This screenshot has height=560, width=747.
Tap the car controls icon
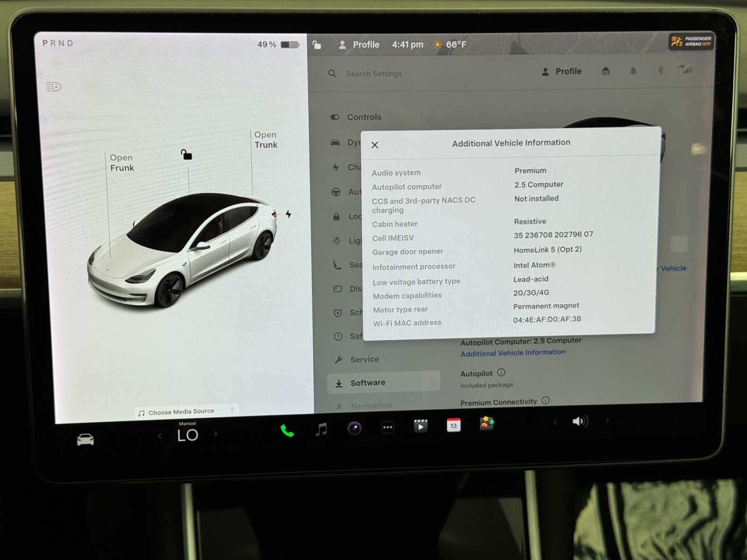tap(85, 440)
